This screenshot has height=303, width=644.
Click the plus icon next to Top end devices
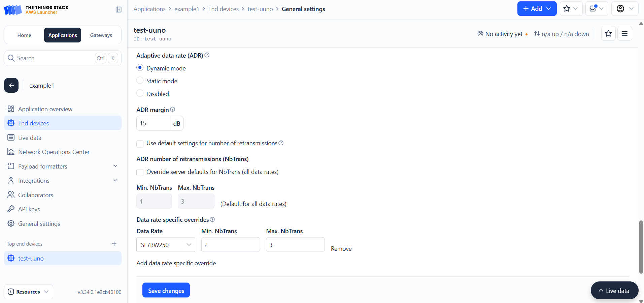point(114,244)
